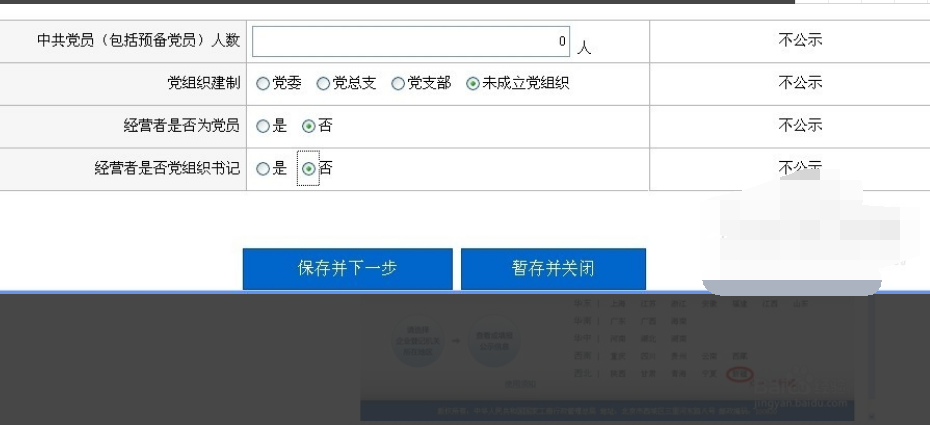Choose the 党支部 radio option
This screenshot has width=930, height=425.
397,84
